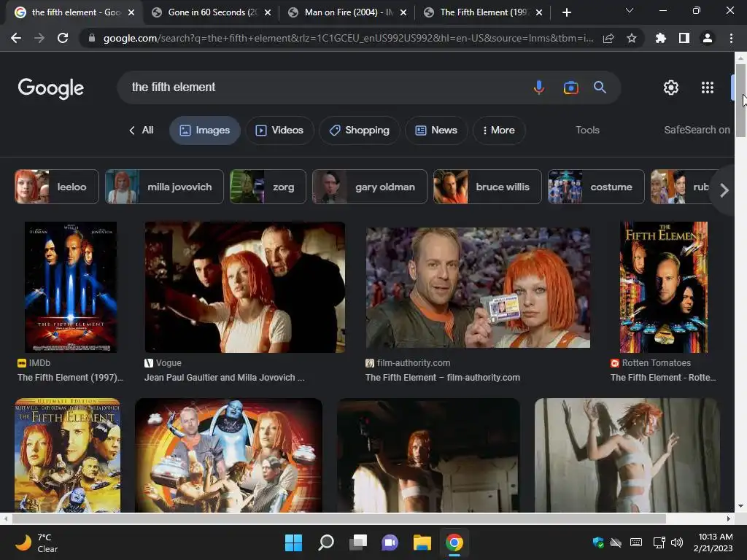Select the Videos search filter

coord(279,130)
